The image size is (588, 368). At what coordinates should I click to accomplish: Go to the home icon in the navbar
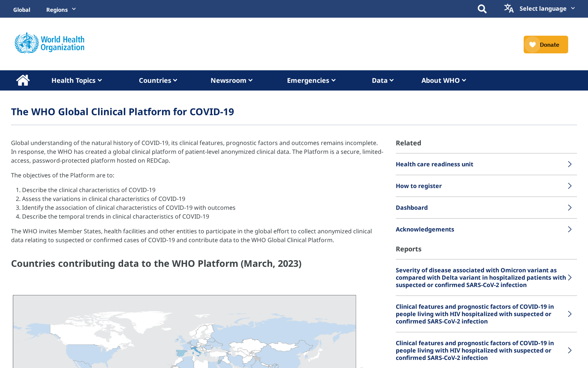point(23,80)
